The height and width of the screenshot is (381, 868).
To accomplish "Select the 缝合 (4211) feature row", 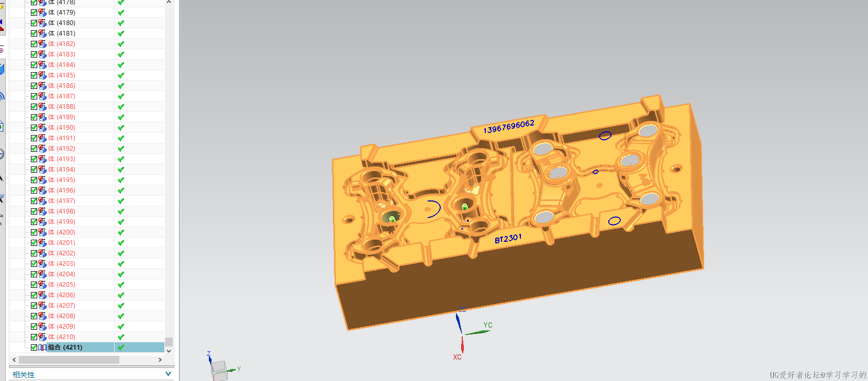I will [87, 348].
